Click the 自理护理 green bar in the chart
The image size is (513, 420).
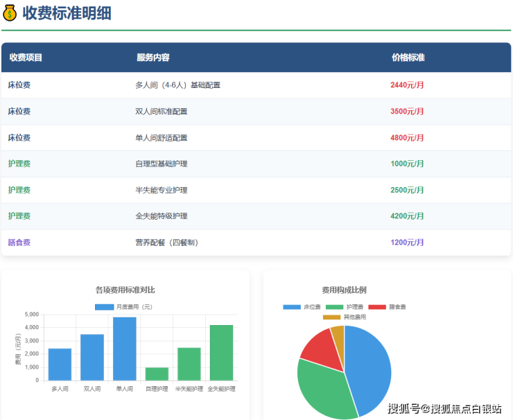click(157, 374)
